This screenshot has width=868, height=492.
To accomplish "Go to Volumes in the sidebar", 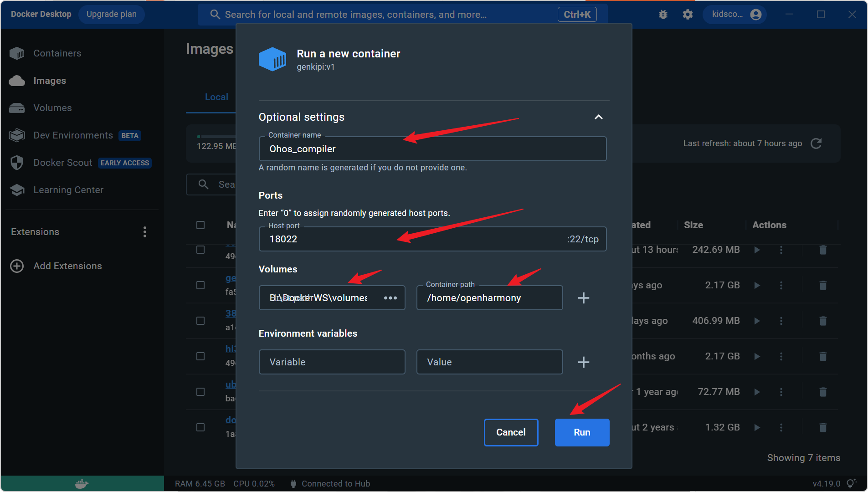I will (53, 108).
